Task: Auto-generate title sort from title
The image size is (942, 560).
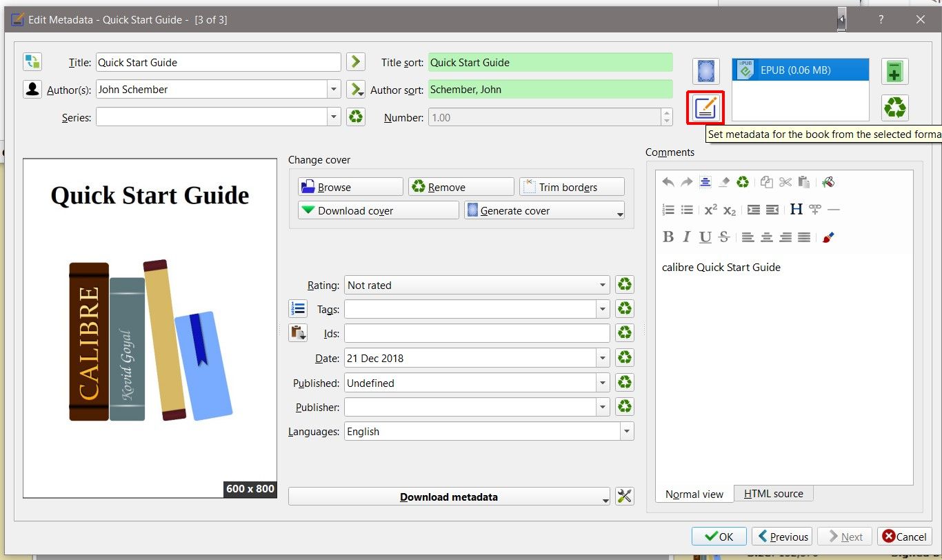Action: point(355,61)
